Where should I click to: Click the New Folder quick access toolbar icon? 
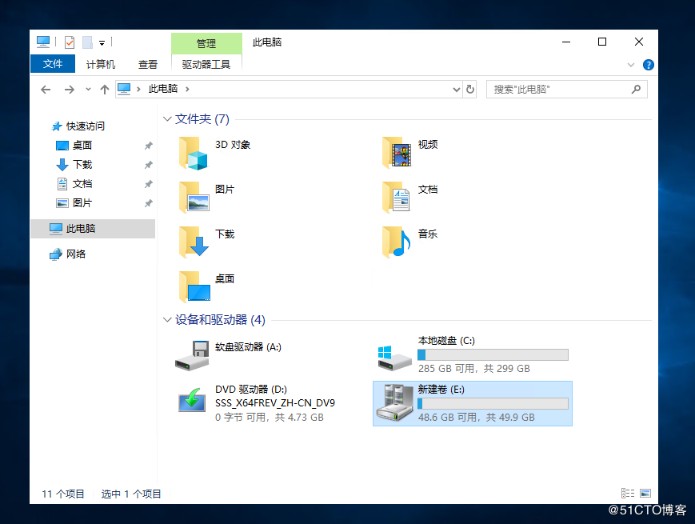click(x=87, y=43)
